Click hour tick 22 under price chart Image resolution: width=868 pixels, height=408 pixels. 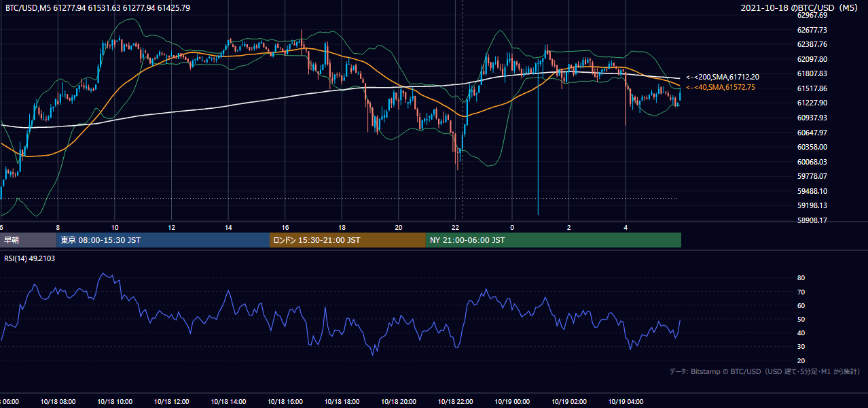click(x=456, y=227)
